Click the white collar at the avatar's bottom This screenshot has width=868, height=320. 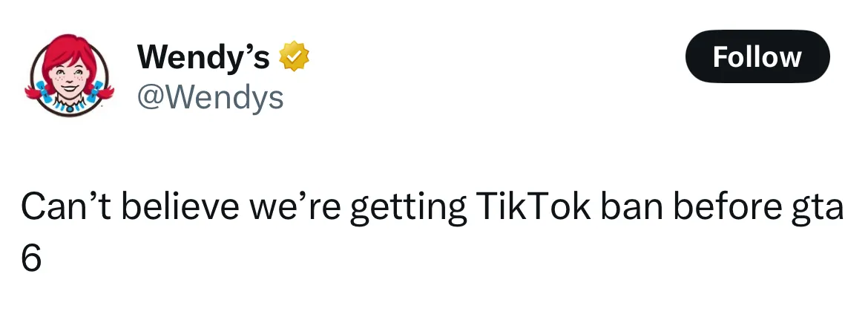[69, 108]
